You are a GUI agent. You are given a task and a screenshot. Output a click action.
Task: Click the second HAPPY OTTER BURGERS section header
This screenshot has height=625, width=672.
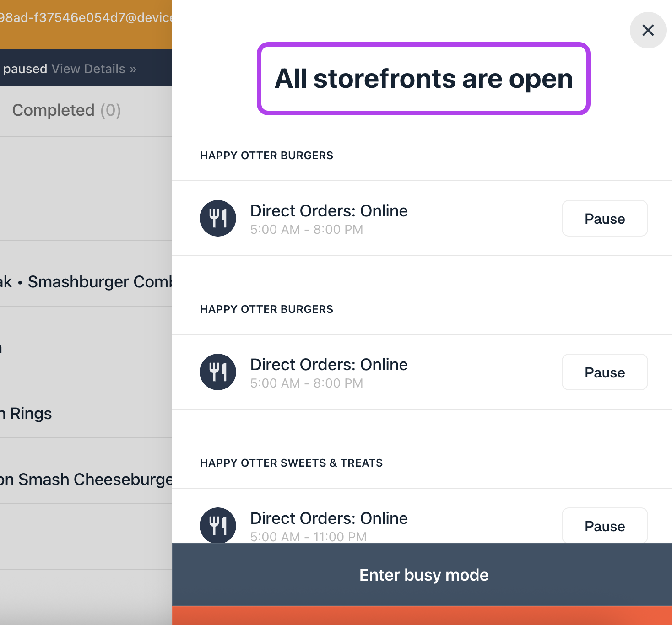click(266, 309)
